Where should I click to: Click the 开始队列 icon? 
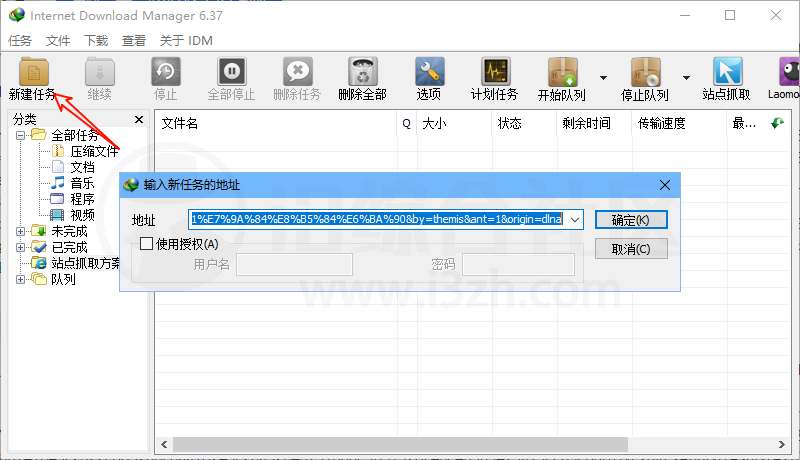(561, 72)
